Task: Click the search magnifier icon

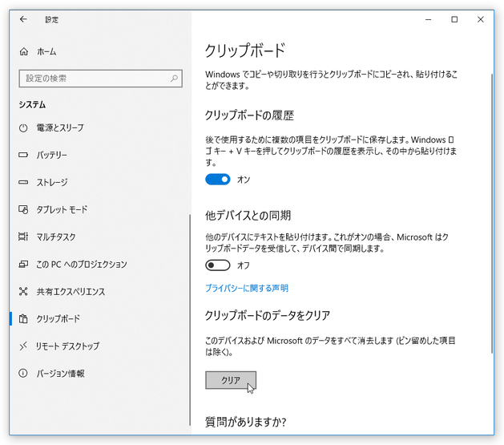Action: pyautogui.click(x=174, y=78)
